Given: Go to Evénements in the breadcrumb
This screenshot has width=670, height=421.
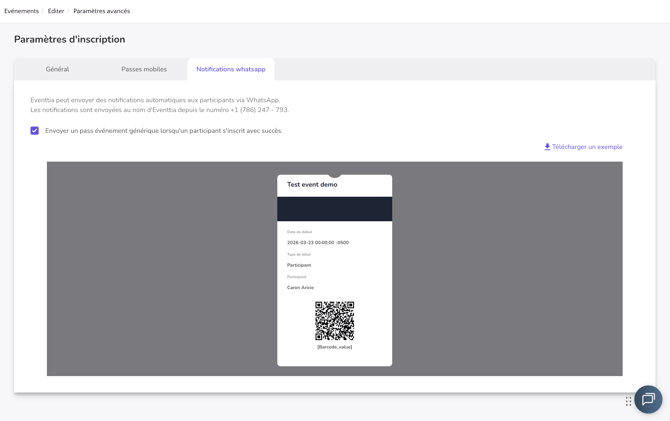Looking at the screenshot, I should point(21,11).
